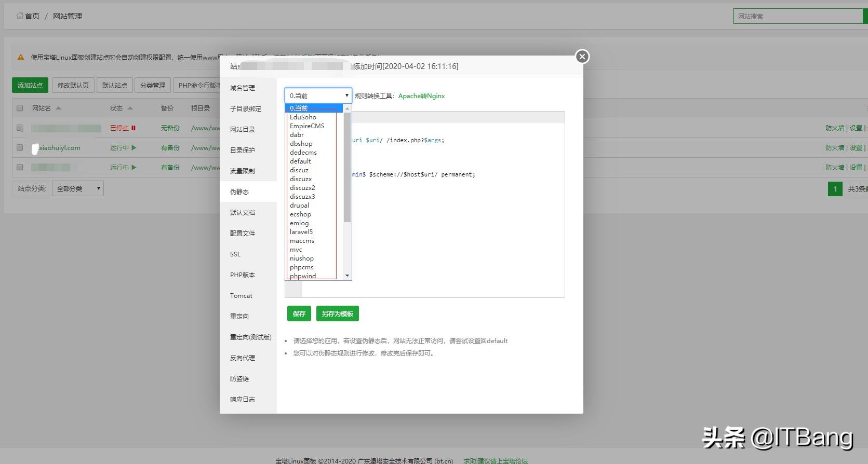Switch to the 网站目录 tab
The height and width of the screenshot is (464, 868).
pos(248,129)
